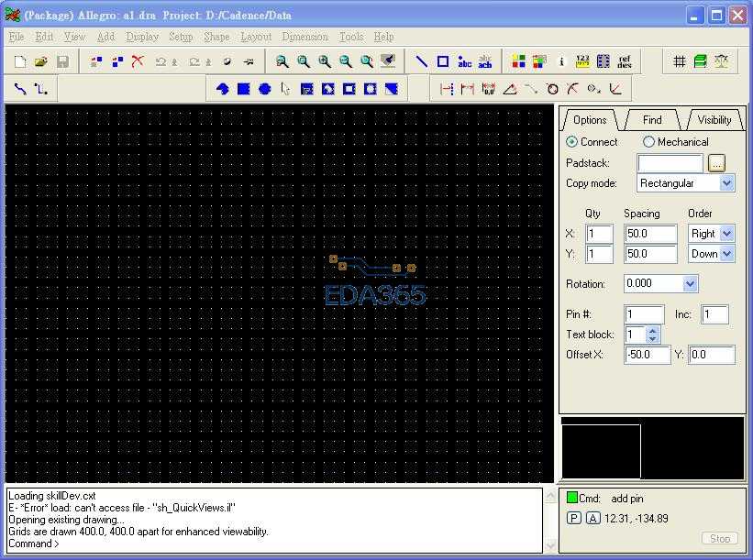Open the Tools menu
Screen dimensions: 753x560
351,37
